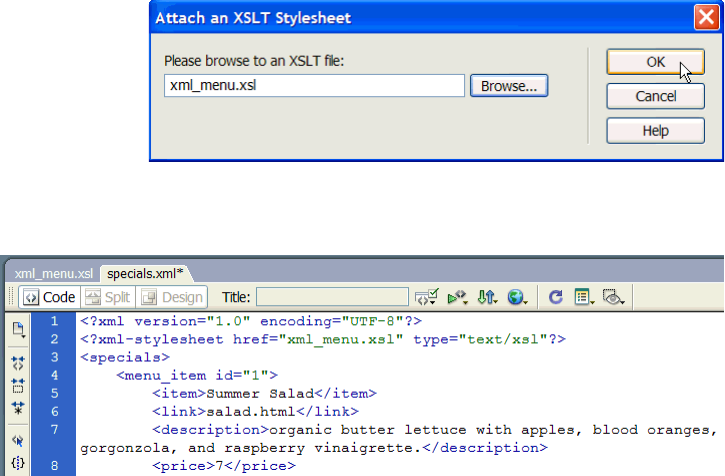
Task: Click the document Title field
Action: tap(332, 297)
